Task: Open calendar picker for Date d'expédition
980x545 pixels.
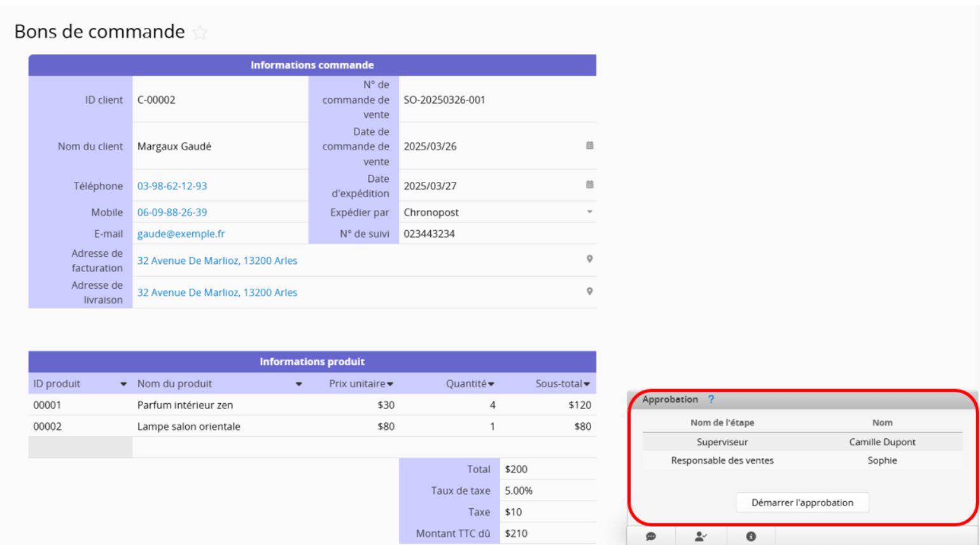Action: tap(589, 185)
